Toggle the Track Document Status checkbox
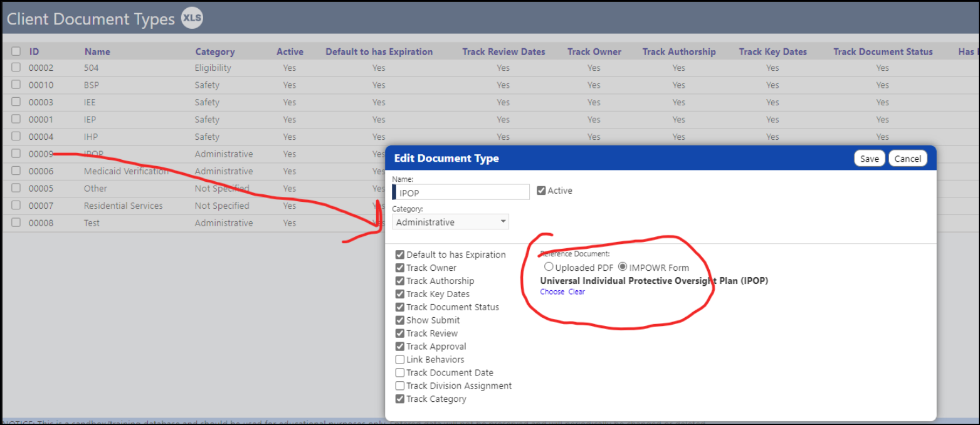The image size is (980, 425). click(x=399, y=307)
